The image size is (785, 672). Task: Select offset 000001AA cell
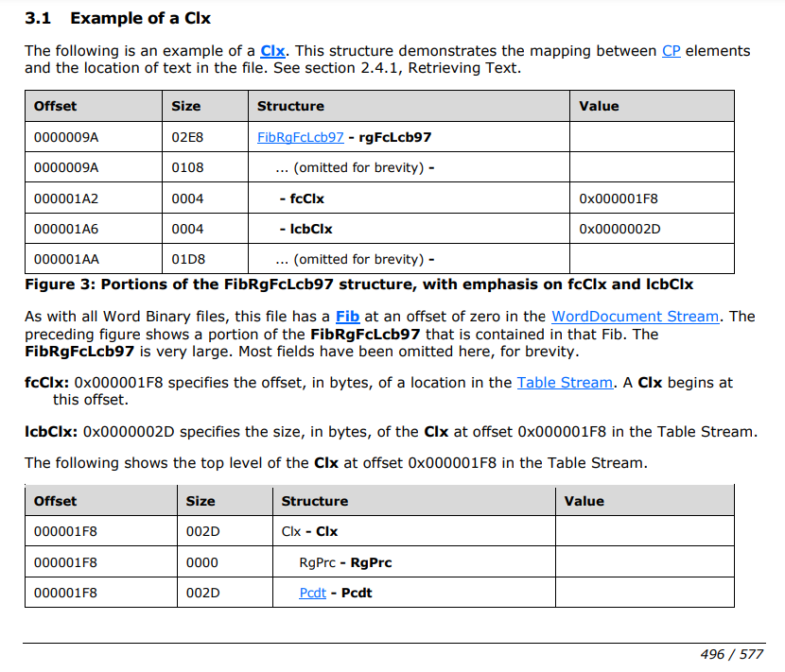94,259
